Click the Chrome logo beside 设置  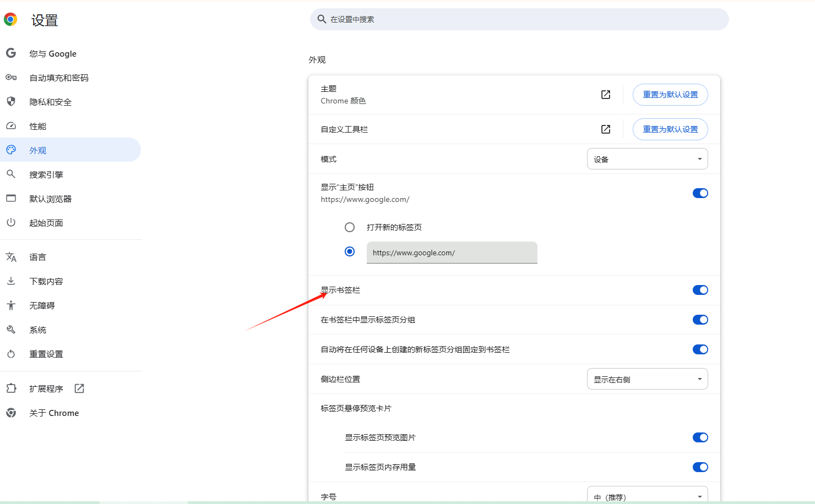(10, 20)
